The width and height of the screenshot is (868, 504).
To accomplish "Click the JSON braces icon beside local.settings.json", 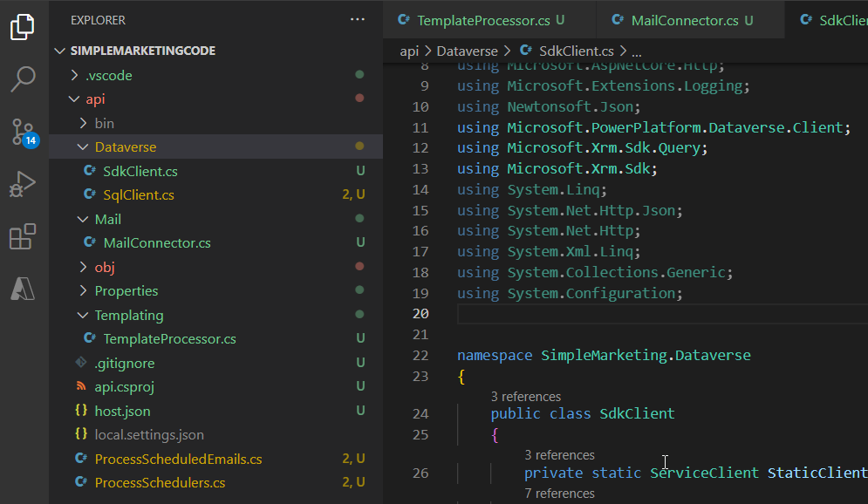I will point(81,433).
